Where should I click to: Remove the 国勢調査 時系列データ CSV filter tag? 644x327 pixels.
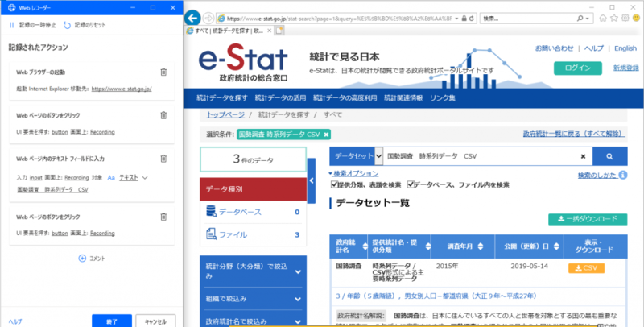coord(326,135)
